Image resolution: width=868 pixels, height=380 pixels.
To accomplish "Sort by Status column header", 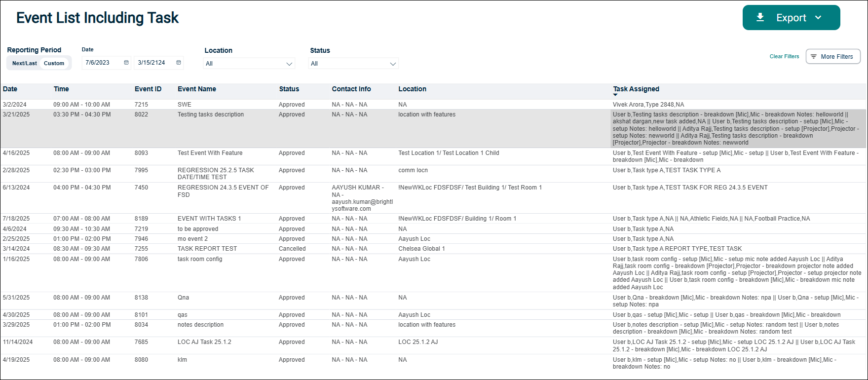I will click(289, 89).
